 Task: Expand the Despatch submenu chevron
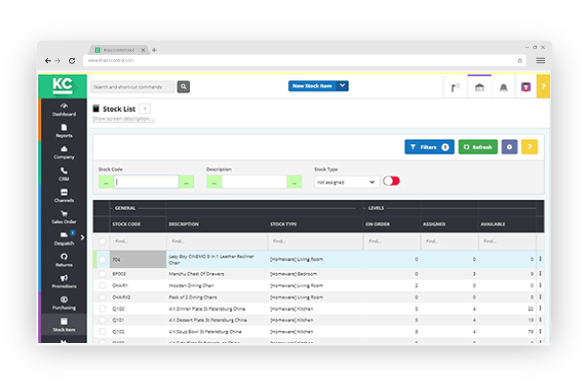[82, 237]
